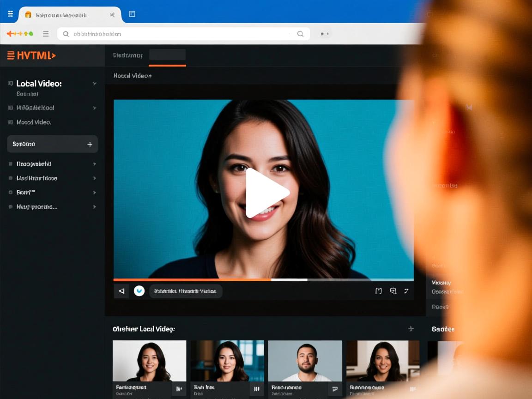Expand the last sidebar item's arrow
The width and height of the screenshot is (532, 399).
click(x=94, y=207)
